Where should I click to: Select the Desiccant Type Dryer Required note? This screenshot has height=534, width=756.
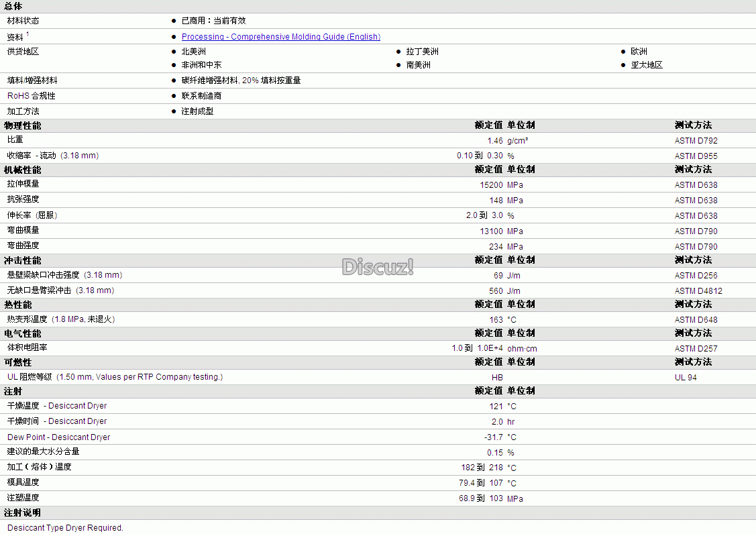coord(65,528)
